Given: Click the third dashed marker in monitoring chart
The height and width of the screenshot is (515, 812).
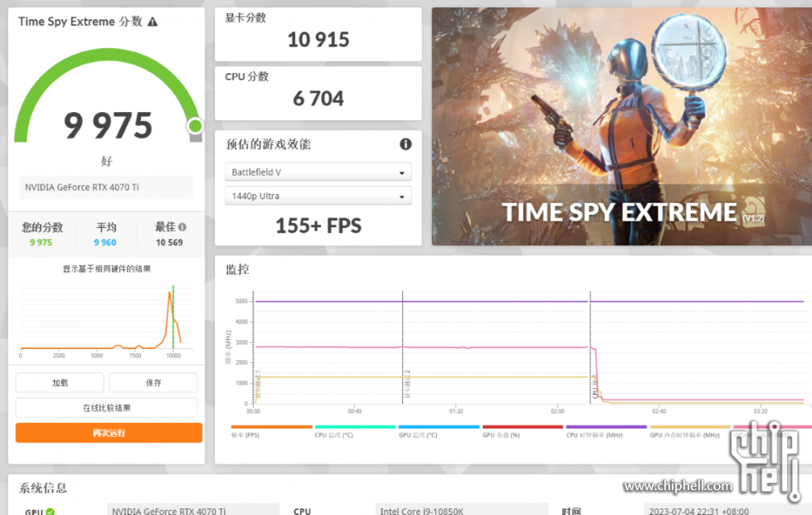Looking at the screenshot, I should (590, 347).
